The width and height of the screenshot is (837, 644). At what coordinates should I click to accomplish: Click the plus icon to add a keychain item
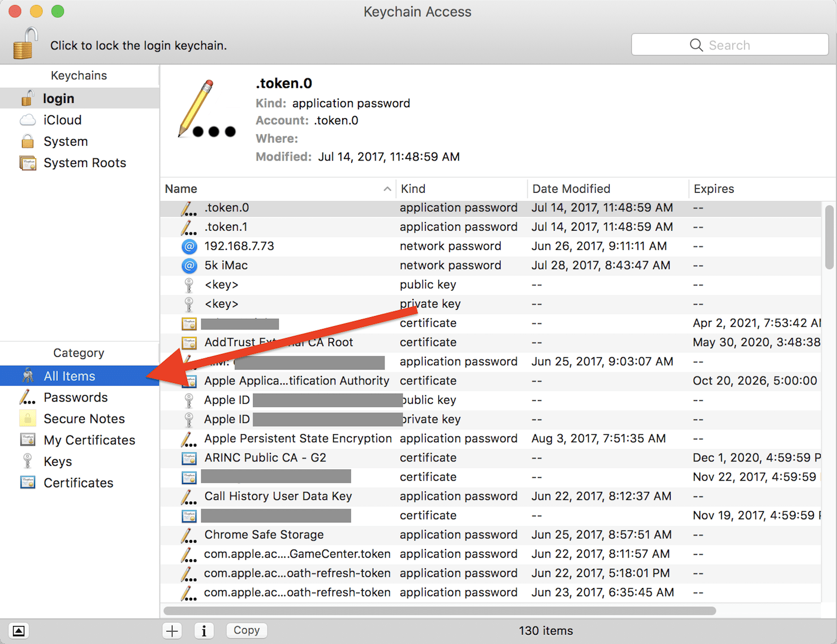(171, 630)
